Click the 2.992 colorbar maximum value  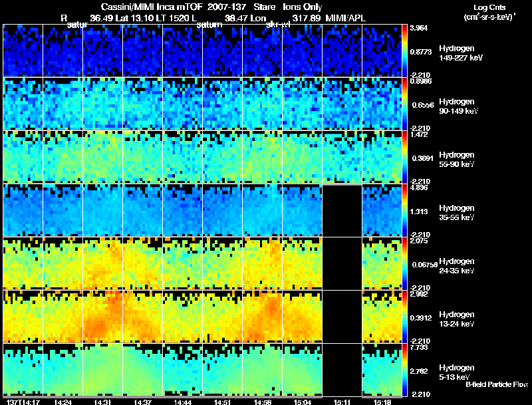point(419,294)
